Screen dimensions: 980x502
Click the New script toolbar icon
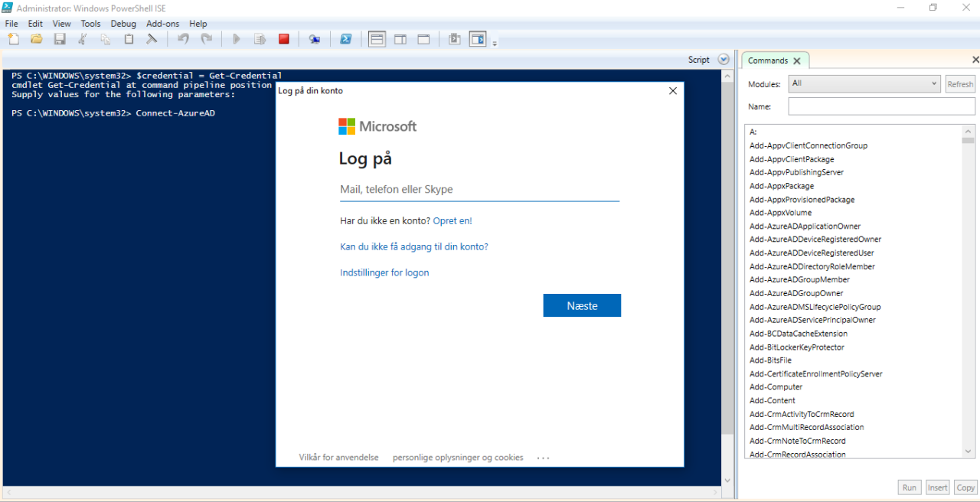pyautogui.click(x=13, y=39)
